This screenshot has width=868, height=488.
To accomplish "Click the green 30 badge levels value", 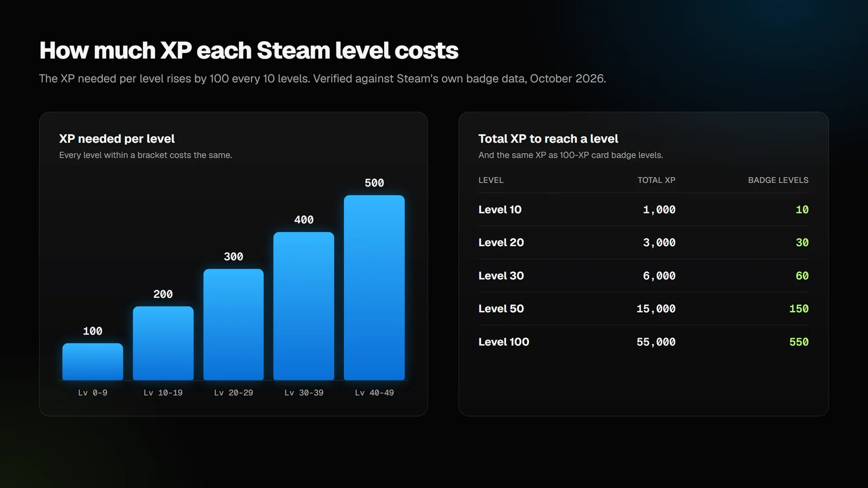I will click(802, 243).
